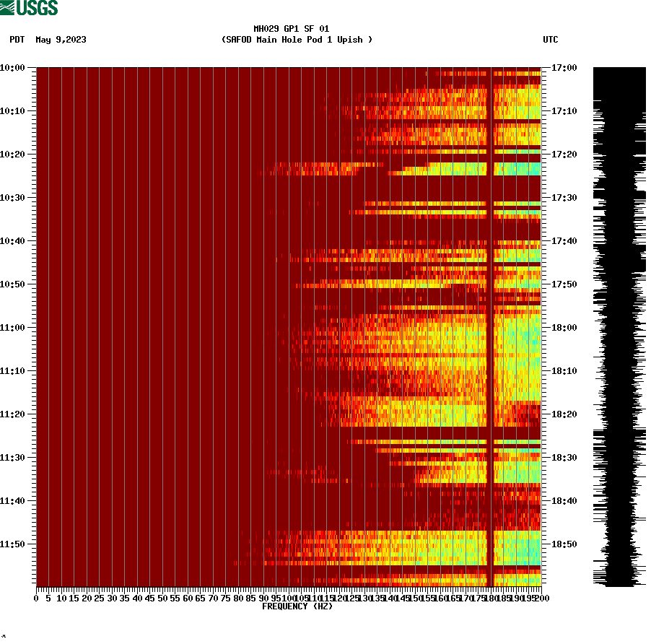The width and height of the screenshot is (651, 644).
Task: Click the SAFOD Main Hole Pod 1 subtitle
Action: (297, 40)
